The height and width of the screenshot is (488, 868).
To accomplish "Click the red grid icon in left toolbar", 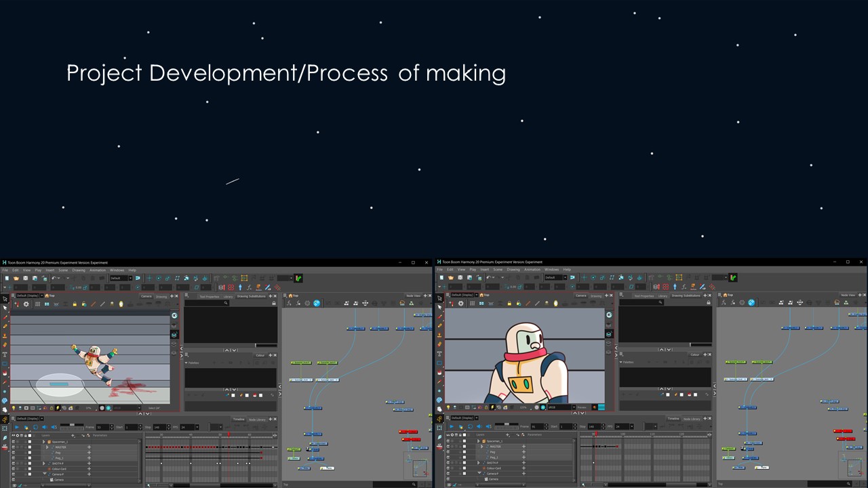I will (x=231, y=287).
